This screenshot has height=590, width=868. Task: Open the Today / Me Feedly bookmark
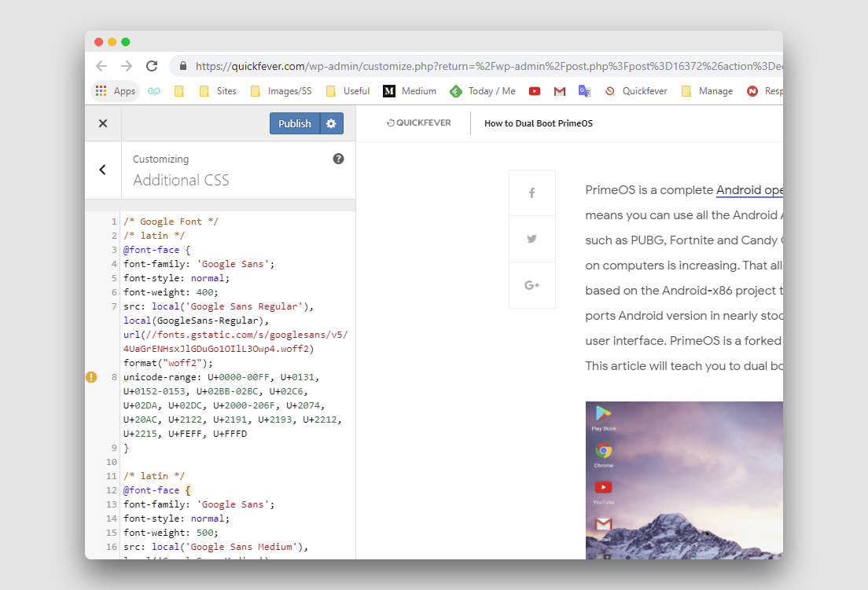click(483, 91)
